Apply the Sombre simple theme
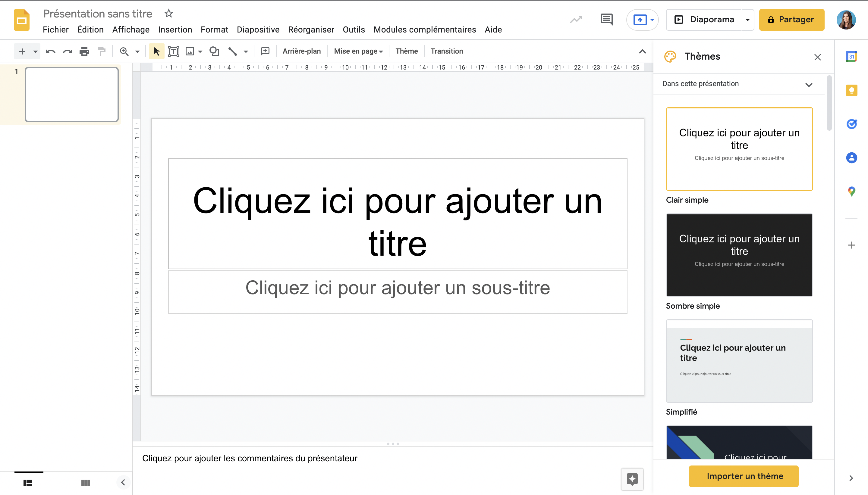 coord(739,255)
